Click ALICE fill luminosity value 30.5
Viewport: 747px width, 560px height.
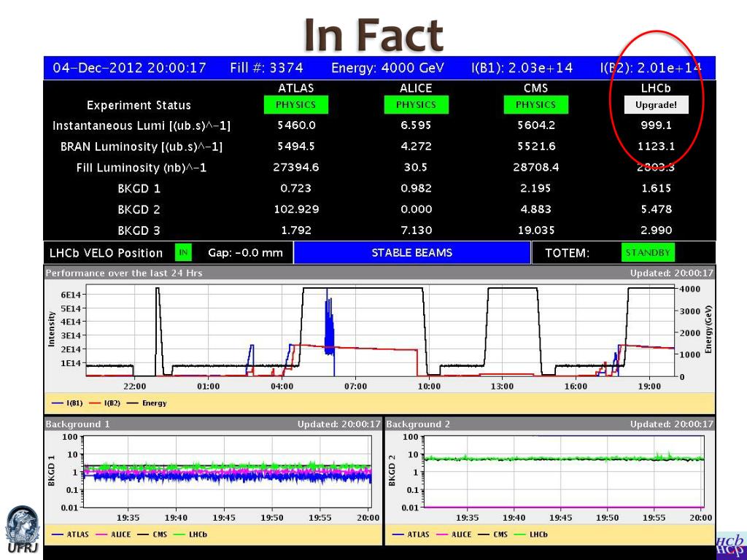416,167
